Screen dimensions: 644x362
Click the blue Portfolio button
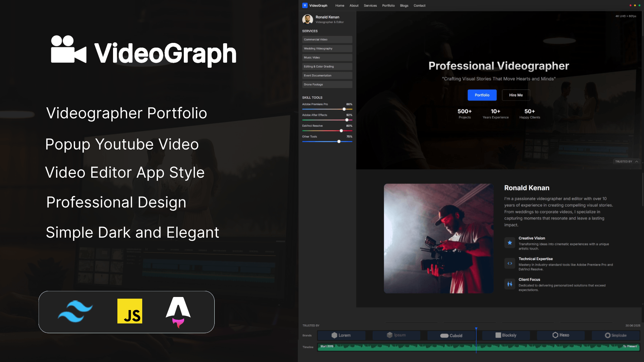click(x=482, y=95)
